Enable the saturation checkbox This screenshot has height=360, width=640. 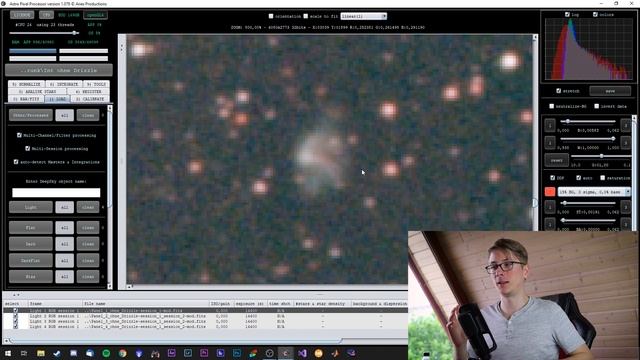click(x=603, y=178)
